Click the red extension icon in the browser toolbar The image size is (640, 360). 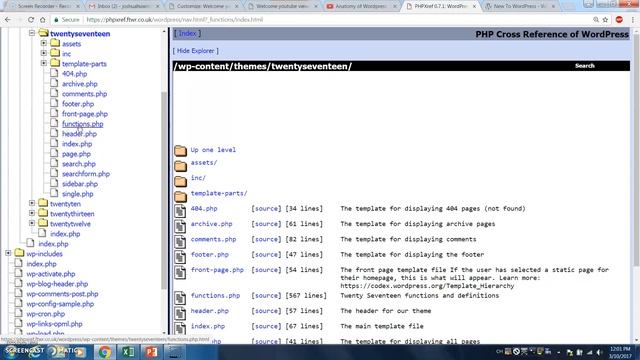tap(619, 20)
